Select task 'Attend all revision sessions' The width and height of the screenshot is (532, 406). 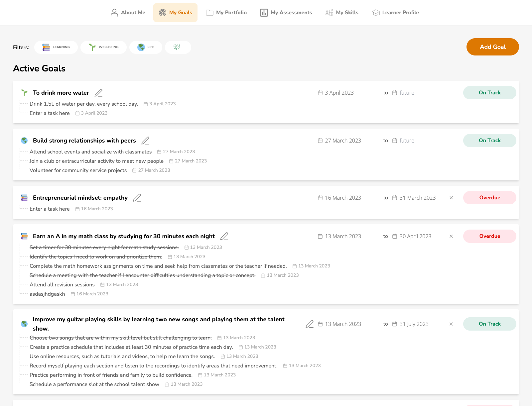pyautogui.click(x=62, y=285)
